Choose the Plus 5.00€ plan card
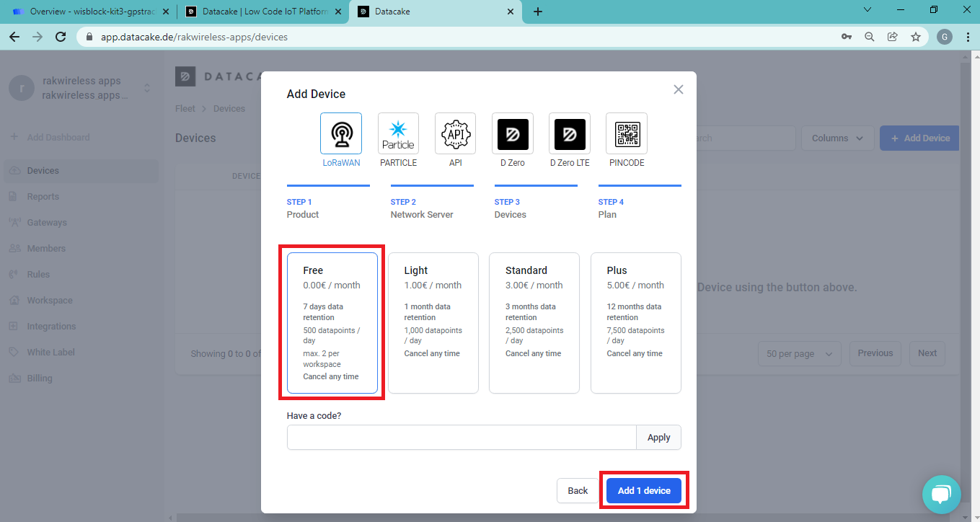The width and height of the screenshot is (980, 522). [x=635, y=322]
